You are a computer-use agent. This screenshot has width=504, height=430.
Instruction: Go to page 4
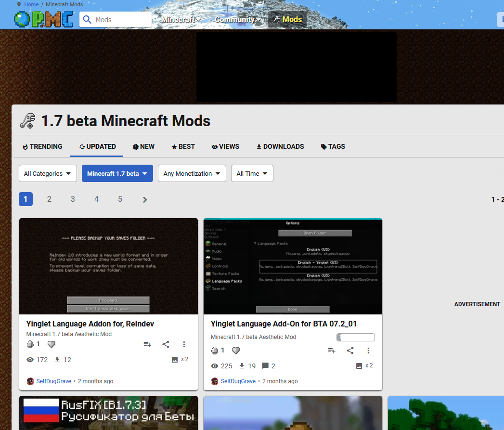96,199
